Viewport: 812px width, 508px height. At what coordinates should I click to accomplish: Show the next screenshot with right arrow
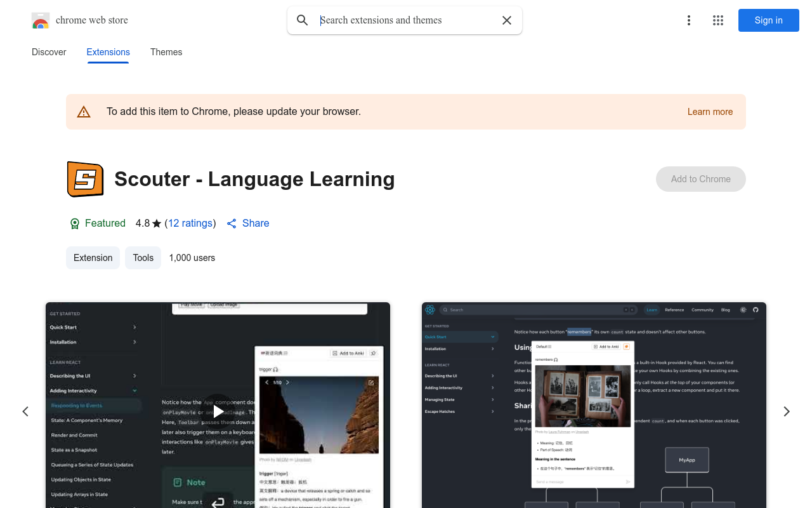click(787, 411)
